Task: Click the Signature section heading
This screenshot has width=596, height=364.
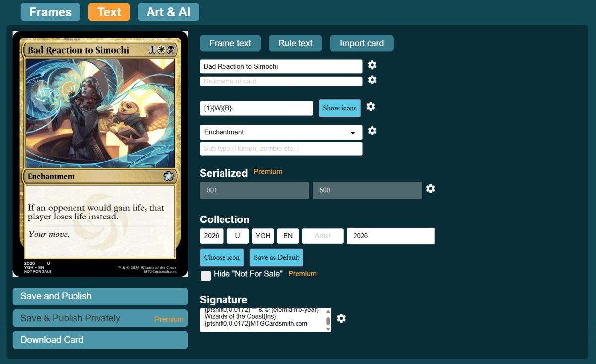Action: pos(223,300)
